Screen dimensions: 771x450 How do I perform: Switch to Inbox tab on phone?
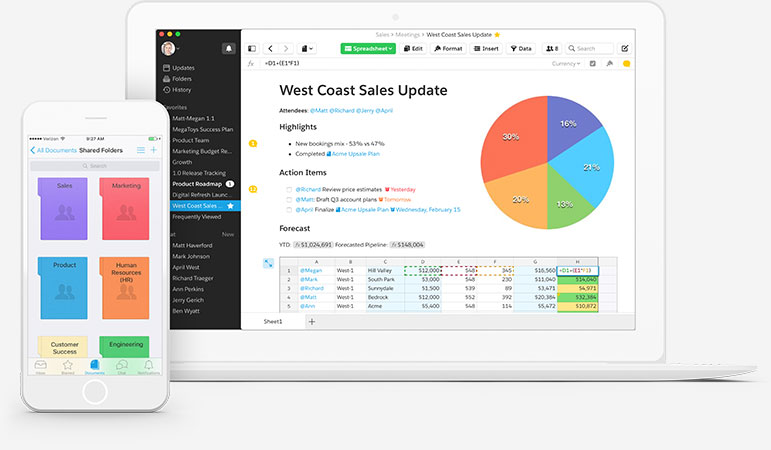click(40, 366)
